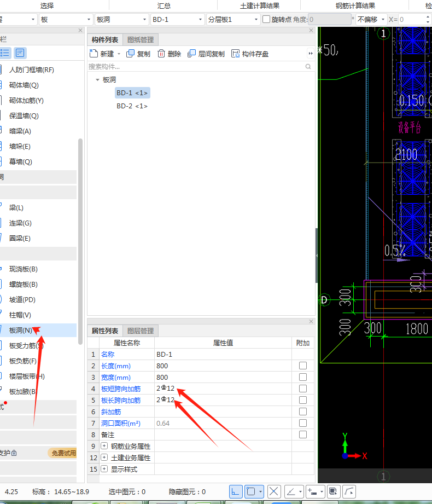432x504 pixels.
Task: Switch navigation bar to list view icon
Action: [5, 53]
